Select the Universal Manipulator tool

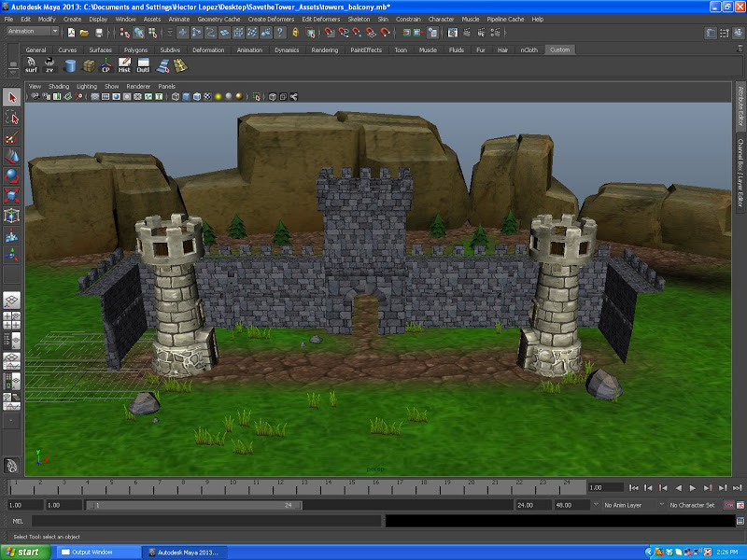(12, 216)
